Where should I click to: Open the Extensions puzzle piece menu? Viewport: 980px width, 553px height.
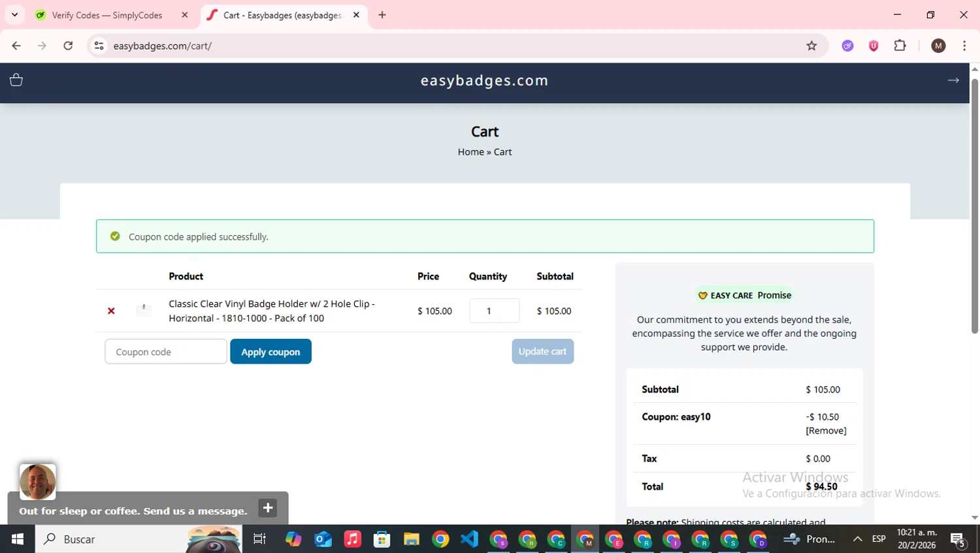coord(900,46)
